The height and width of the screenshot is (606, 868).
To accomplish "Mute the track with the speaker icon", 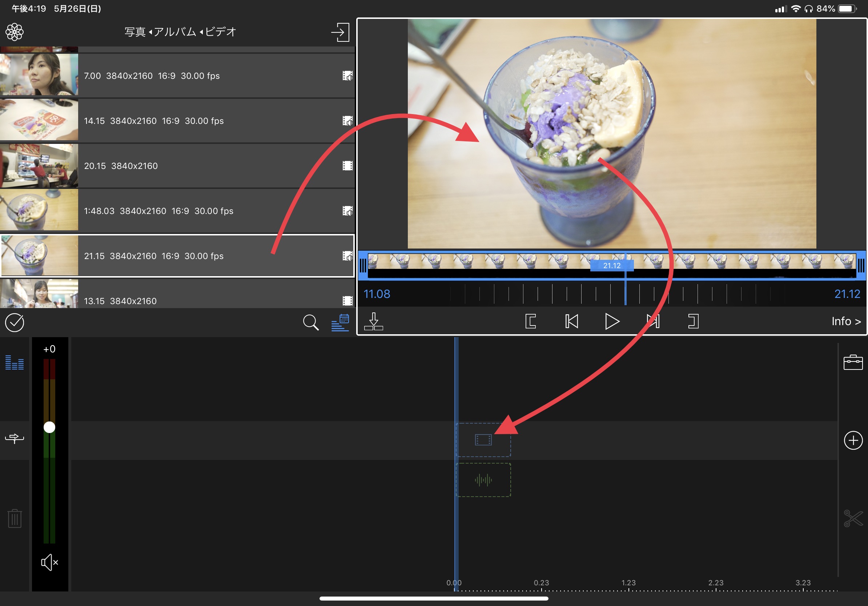I will (x=50, y=562).
